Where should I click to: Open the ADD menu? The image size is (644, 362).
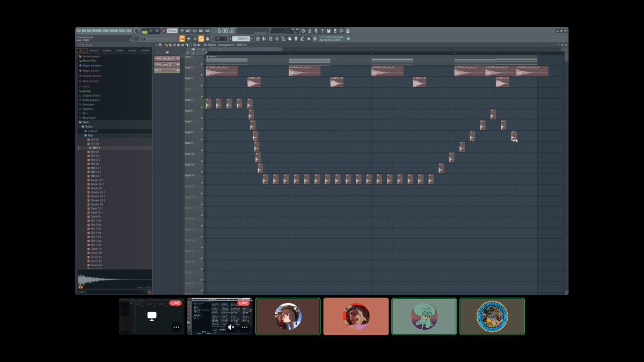pyautogui.click(x=90, y=31)
